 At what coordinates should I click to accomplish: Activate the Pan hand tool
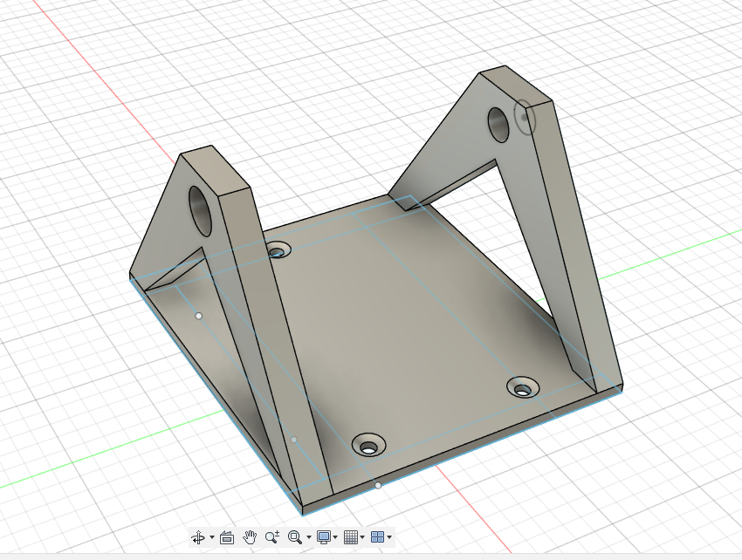click(250, 537)
